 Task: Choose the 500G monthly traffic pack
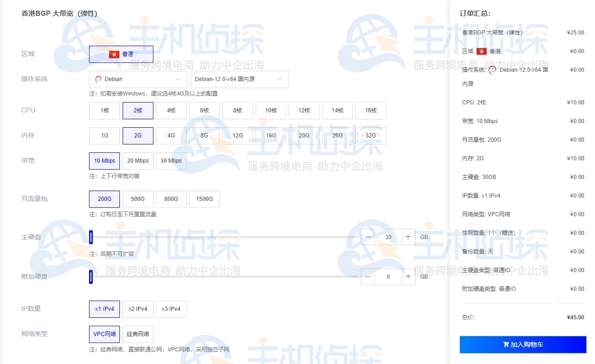pos(138,199)
